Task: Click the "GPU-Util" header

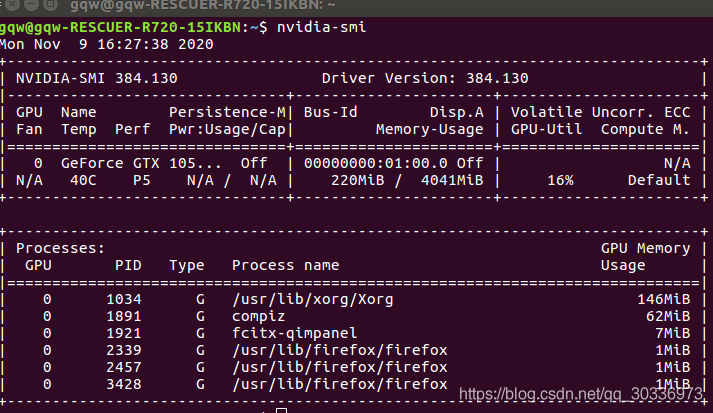Action: pyautogui.click(x=547, y=130)
